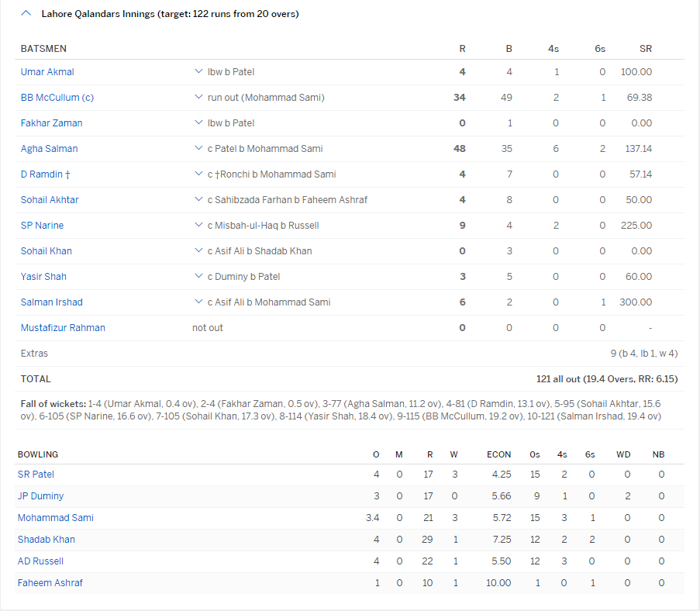Expand Agha Salman's dismissal information
Image resolution: width=700 pixels, height=611 pixels.
(x=198, y=148)
